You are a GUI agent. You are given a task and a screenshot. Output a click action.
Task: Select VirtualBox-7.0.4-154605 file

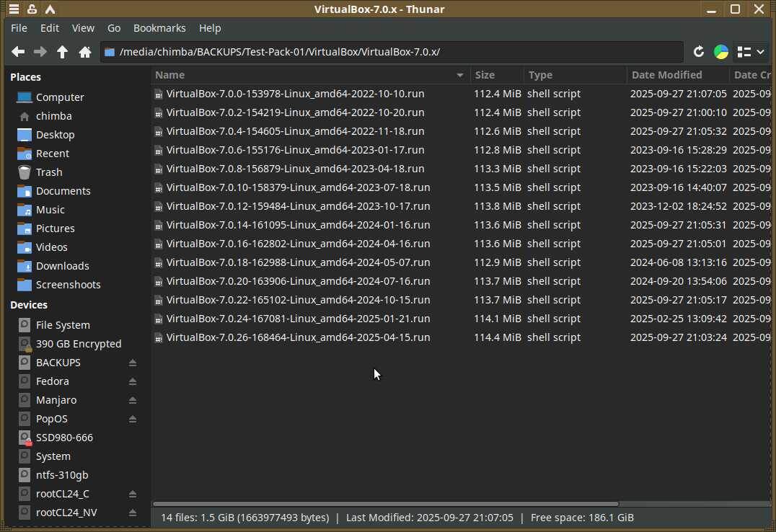295,131
